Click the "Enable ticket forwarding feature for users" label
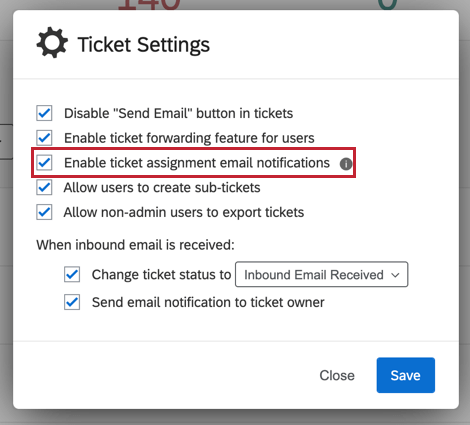This screenshot has height=425, width=470. coord(189,138)
